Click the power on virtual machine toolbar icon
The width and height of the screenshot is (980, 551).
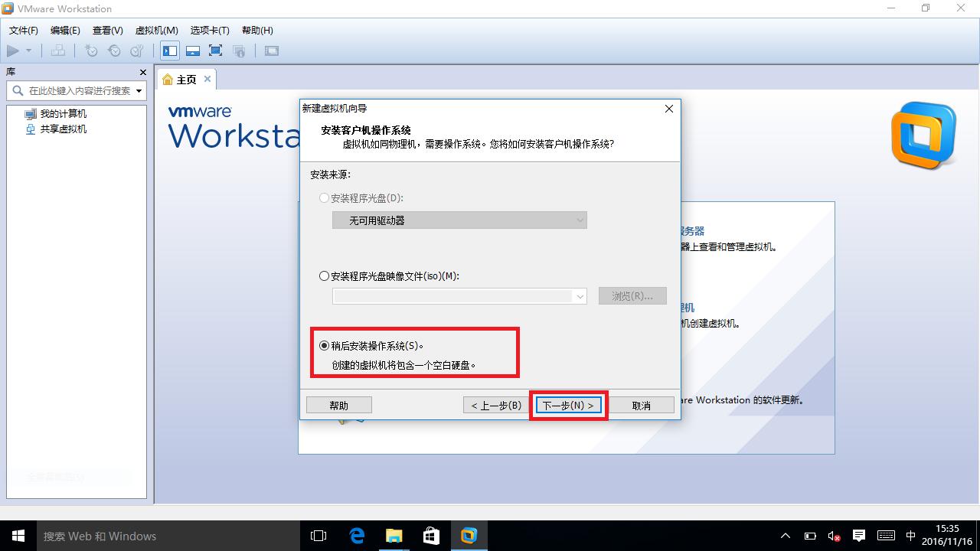[x=11, y=51]
